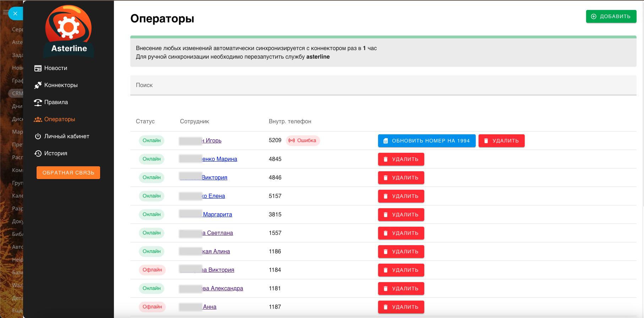The width and height of the screenshot is (644, 318).
Task: Delete the operator Игорь row
Action: 501,141
